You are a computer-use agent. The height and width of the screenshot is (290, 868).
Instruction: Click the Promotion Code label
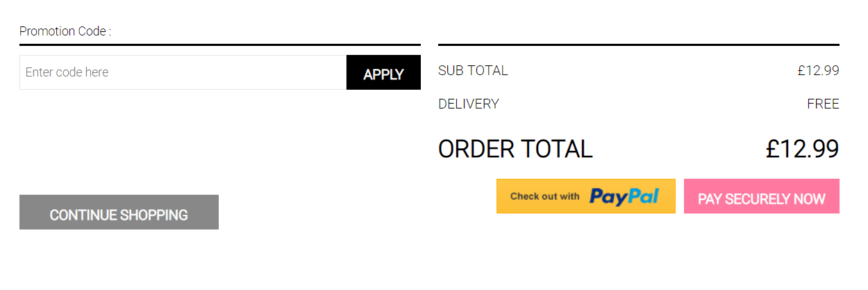click(x=65, y=31)
